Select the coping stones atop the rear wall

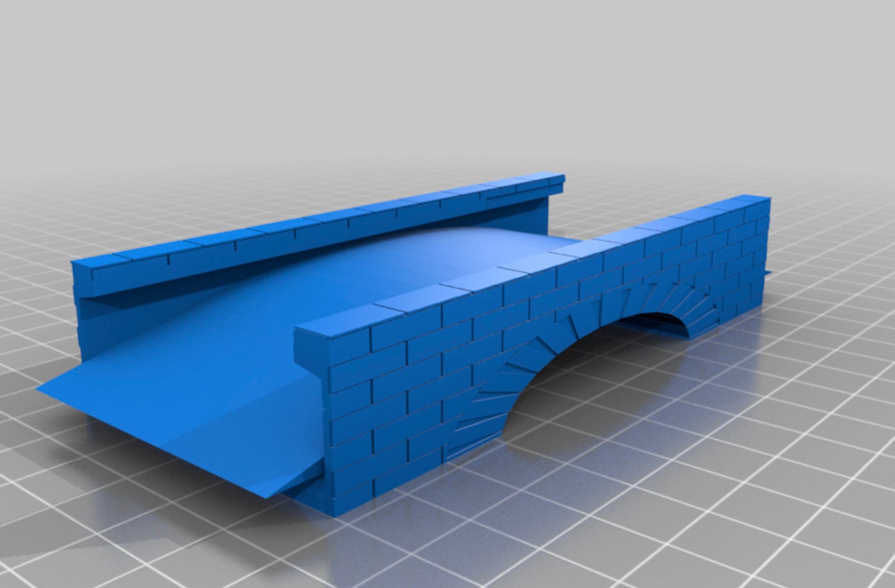[x=279, y=230]
